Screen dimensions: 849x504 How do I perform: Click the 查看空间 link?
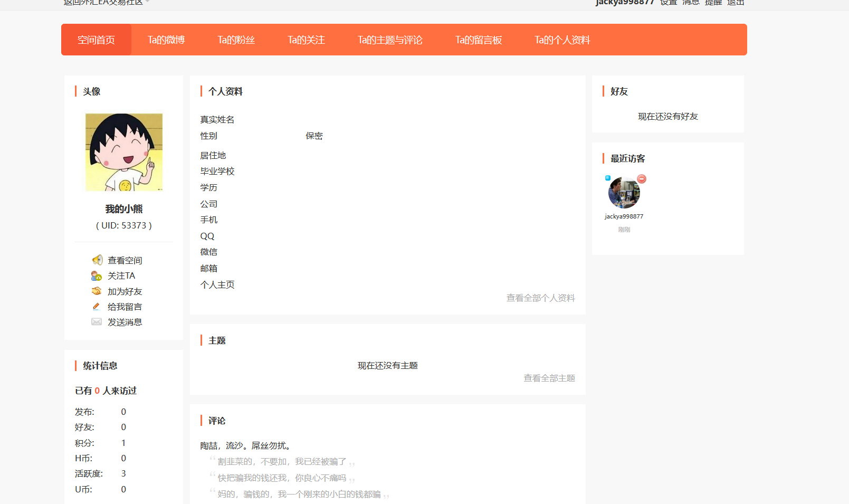(x=125, y=260)
